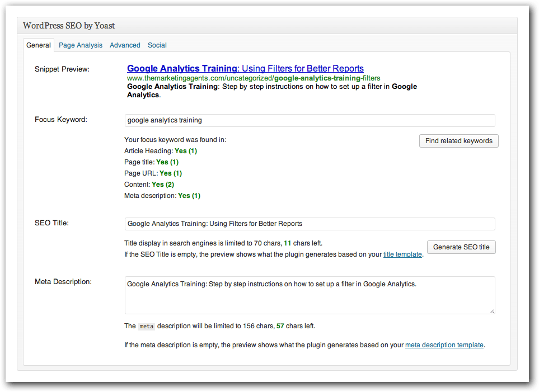Open the meta description template link
The image size is (539, 392).
tap(444, 345)
